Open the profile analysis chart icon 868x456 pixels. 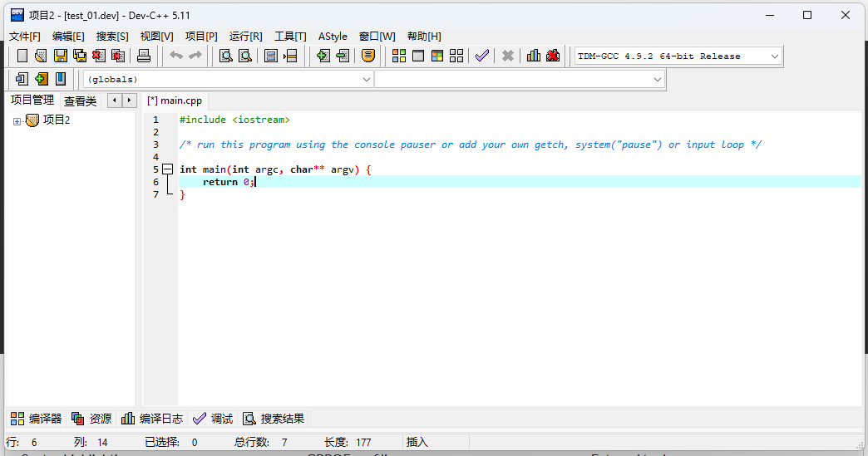click(534, 56)
